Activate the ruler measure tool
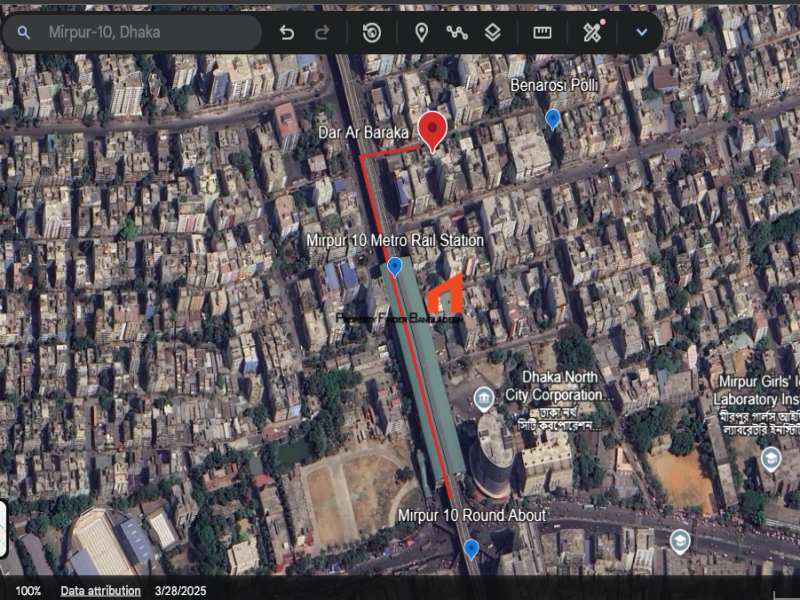 542,33
